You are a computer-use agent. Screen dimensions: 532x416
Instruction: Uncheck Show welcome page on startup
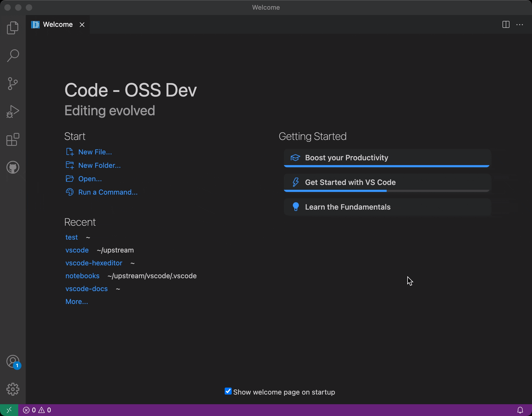coord(228,391)
